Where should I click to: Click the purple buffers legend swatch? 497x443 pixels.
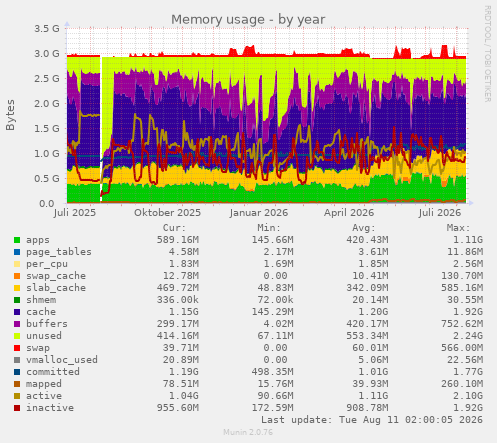(x=17, y=324)
